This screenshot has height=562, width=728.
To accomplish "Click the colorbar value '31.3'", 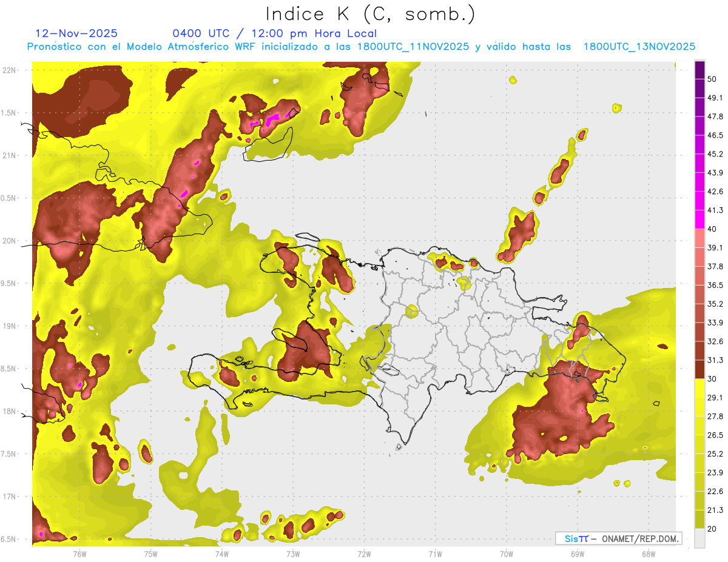I will point(716,360).
